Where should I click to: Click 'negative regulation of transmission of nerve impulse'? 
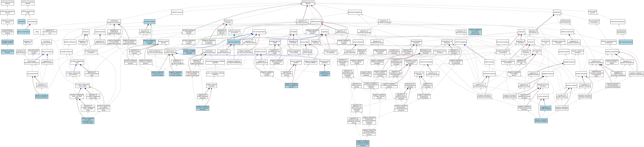[176, 74]
